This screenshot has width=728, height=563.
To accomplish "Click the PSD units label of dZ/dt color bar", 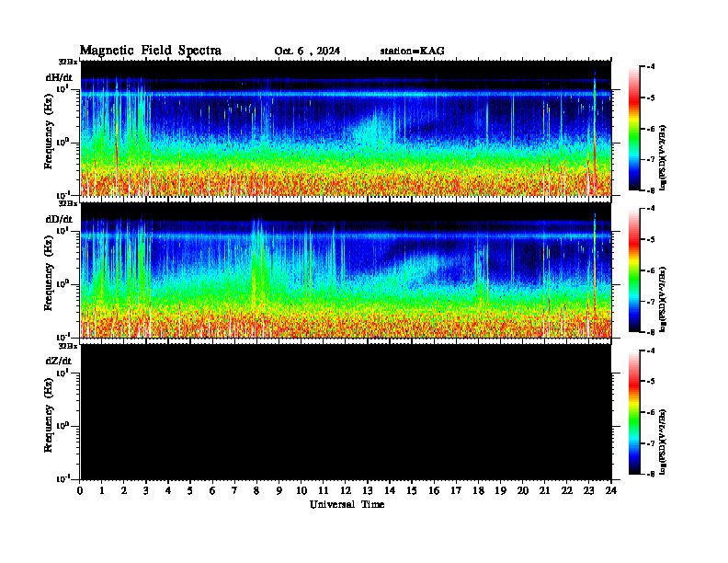I will click(x=664, y=442).
